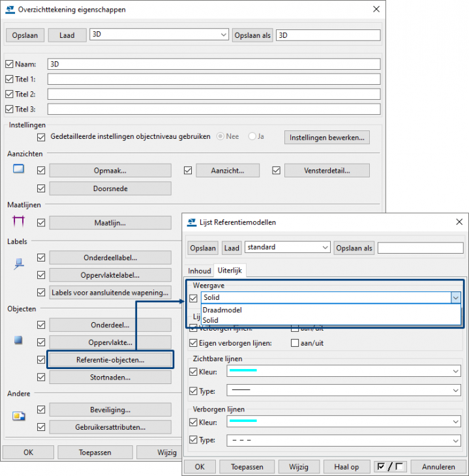469x476 pixels.
Task: Click Gebruikersattributen button
Action: click(x=110, y=427)
